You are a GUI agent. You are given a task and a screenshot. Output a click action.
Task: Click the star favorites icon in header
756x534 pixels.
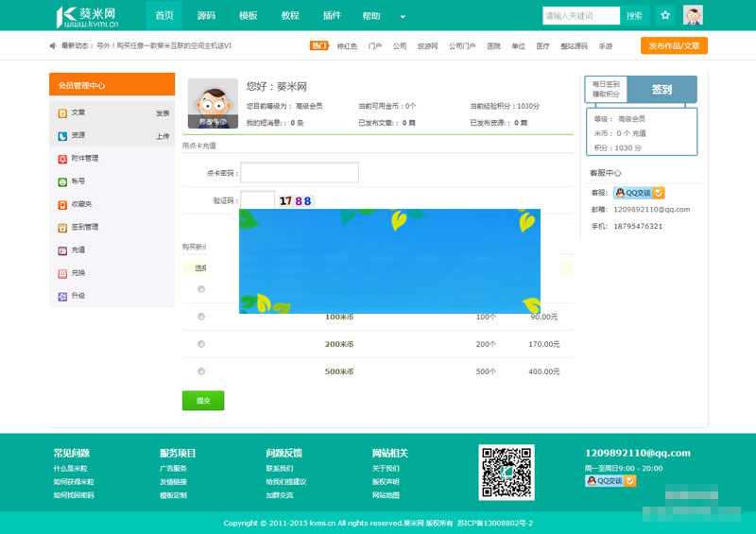click(x=665, y=15)
